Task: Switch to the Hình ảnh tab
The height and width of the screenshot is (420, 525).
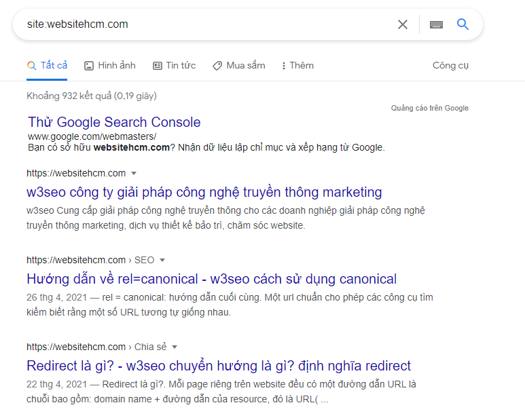Action: (110, 66)
